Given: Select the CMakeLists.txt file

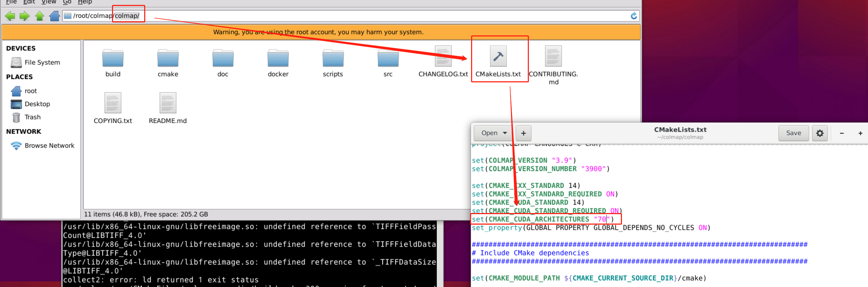Looking at the screenshot, I should click(x=498, y=62).
